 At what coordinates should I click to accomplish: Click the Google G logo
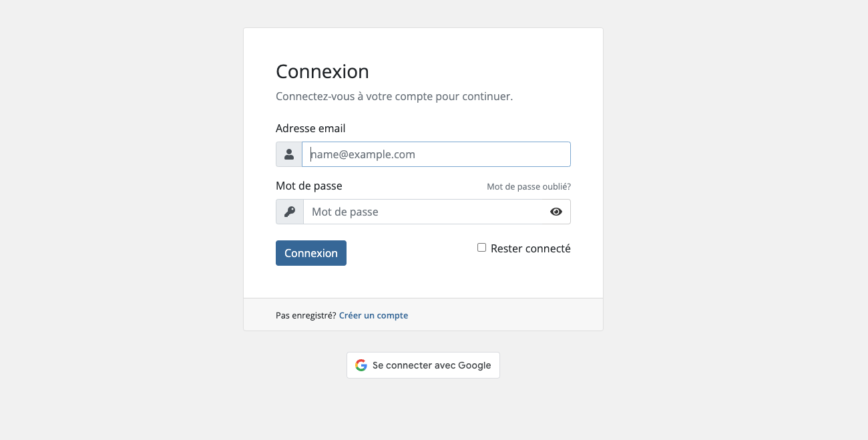tap(361, 365)
